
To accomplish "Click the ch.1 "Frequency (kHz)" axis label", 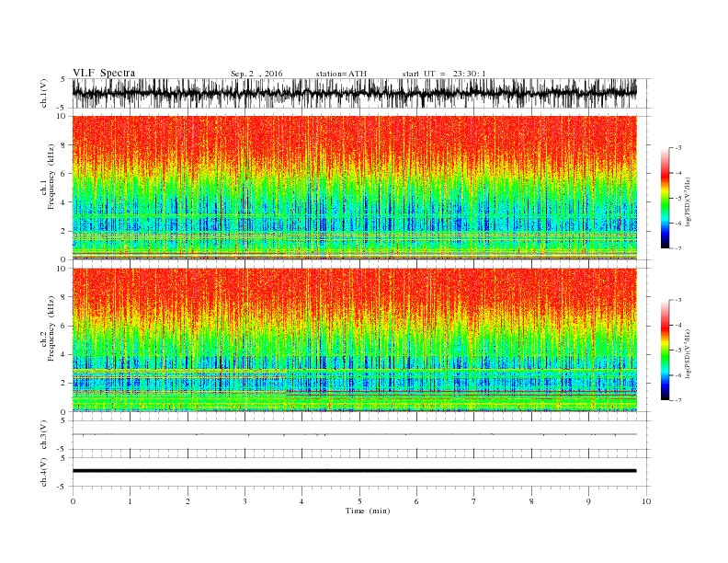I will pos(51,177).
